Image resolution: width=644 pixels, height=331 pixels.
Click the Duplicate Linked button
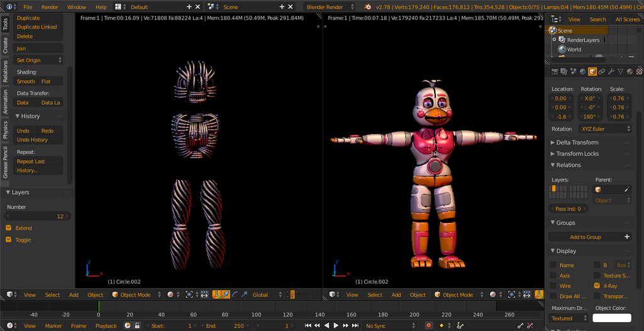pos(38,26)
